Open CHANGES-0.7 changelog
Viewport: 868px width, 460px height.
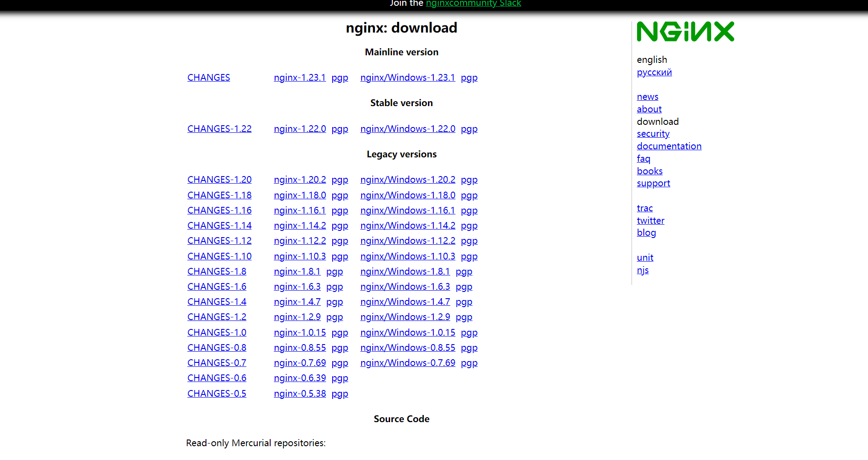(x=217, y=363)
